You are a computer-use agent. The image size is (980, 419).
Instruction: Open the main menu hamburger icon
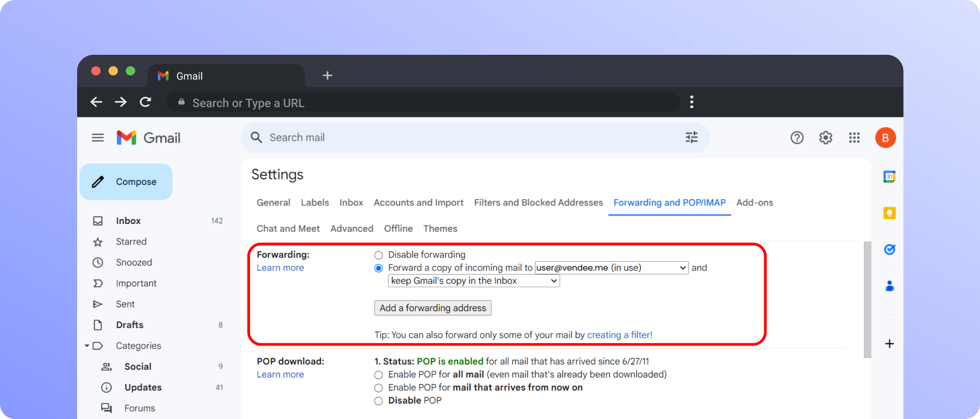pyautogui.click(x=98, y=138)
